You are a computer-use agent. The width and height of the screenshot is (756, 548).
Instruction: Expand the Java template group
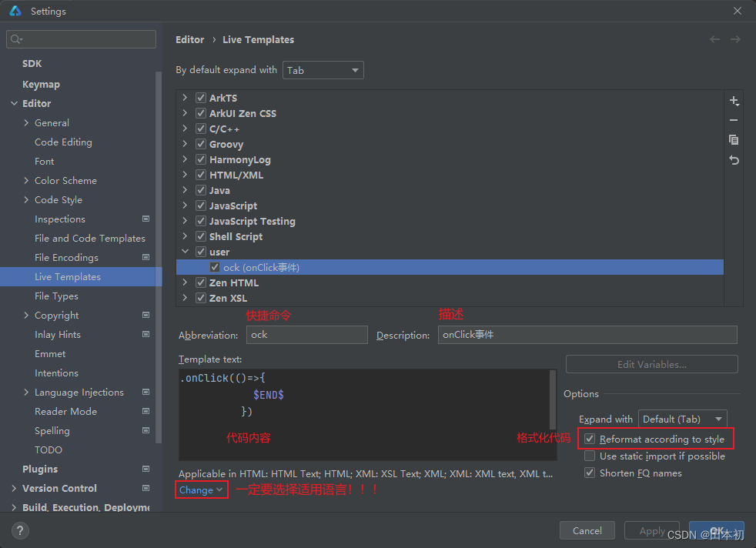185,190
